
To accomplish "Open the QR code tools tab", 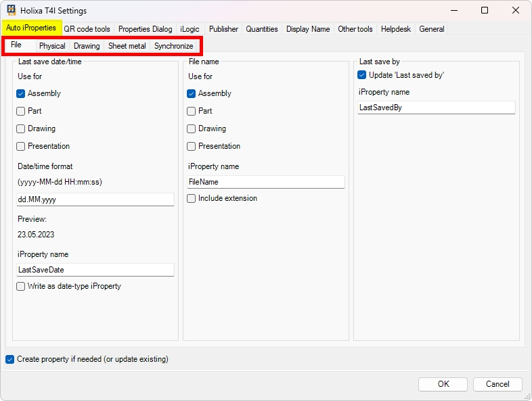I will 87,29.
